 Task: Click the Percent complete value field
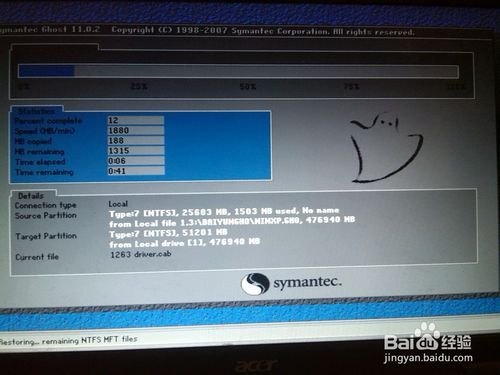tap(136, 120)
